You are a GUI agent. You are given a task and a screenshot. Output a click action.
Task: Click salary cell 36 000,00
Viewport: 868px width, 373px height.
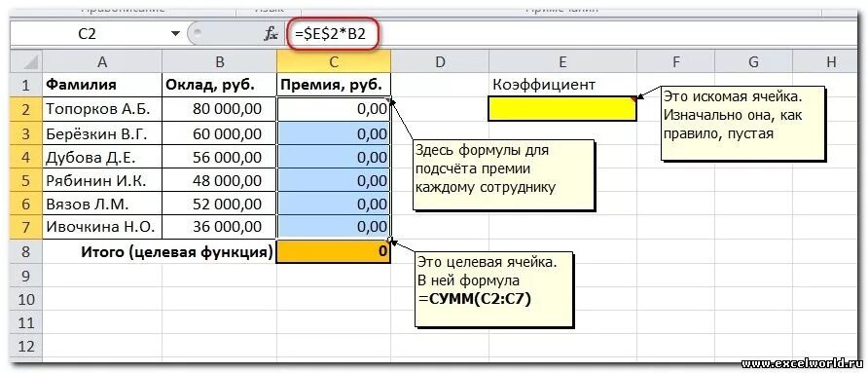click(x=219, y=227)
